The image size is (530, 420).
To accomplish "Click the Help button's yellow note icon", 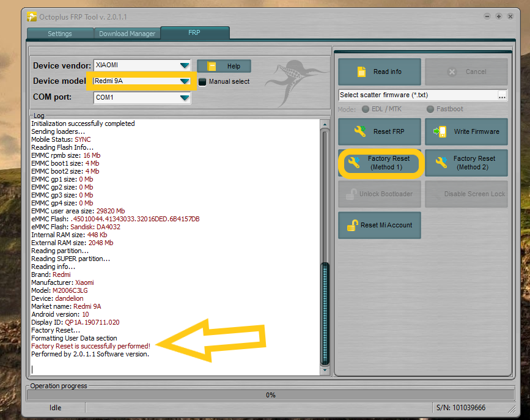I will click(212, 66).
